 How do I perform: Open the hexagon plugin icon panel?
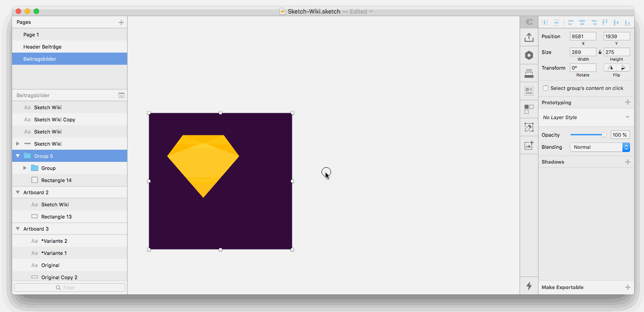point(529,55)
